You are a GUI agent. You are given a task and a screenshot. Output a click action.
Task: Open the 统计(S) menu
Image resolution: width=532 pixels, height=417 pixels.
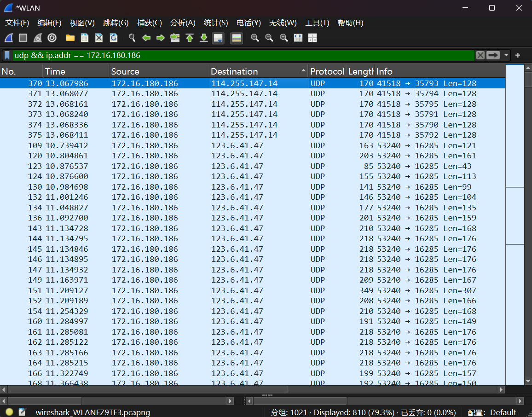[216, 23]
